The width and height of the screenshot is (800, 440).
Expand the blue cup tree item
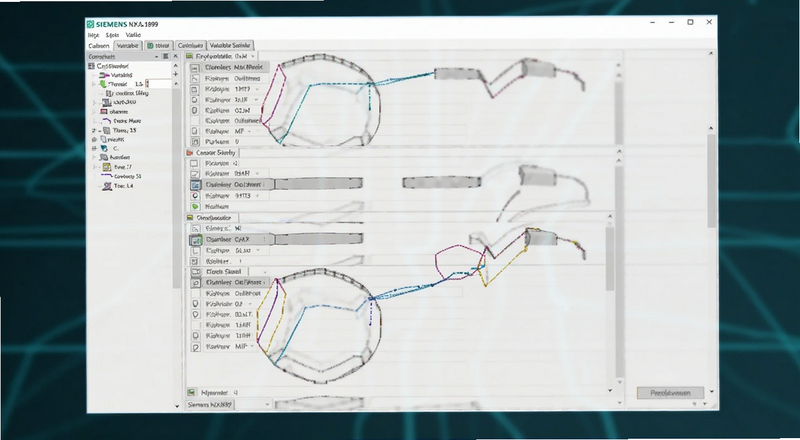point(94,149)
